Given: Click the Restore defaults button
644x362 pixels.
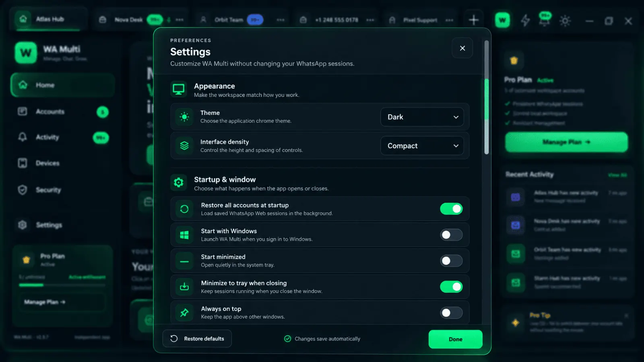Looking at the screenshot, I should (x=197, y=339).
